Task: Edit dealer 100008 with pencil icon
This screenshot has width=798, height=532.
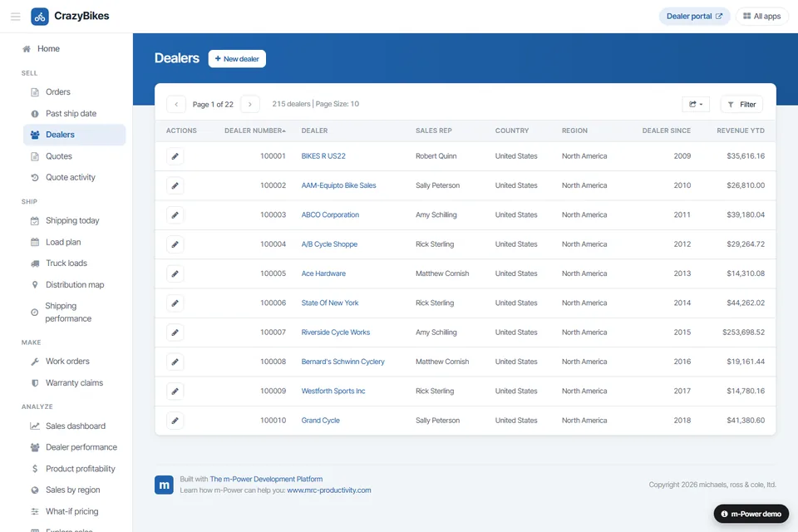Action: [175, 362]
